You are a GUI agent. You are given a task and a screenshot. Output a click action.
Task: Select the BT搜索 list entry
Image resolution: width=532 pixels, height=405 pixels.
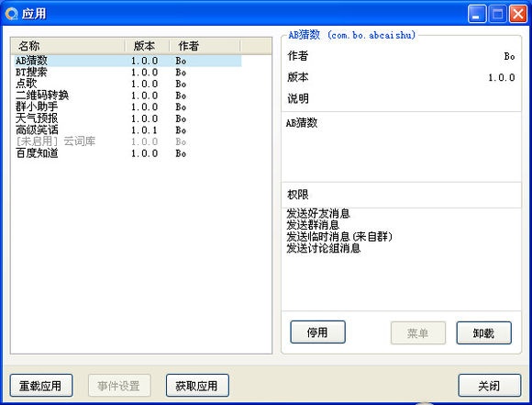click(127, 72)
